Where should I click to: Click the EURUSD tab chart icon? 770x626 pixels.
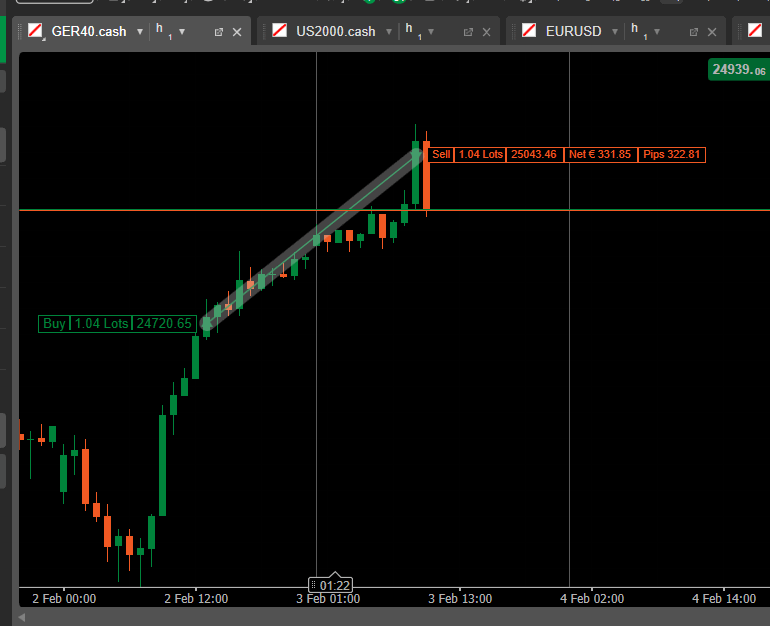(529, 30)
